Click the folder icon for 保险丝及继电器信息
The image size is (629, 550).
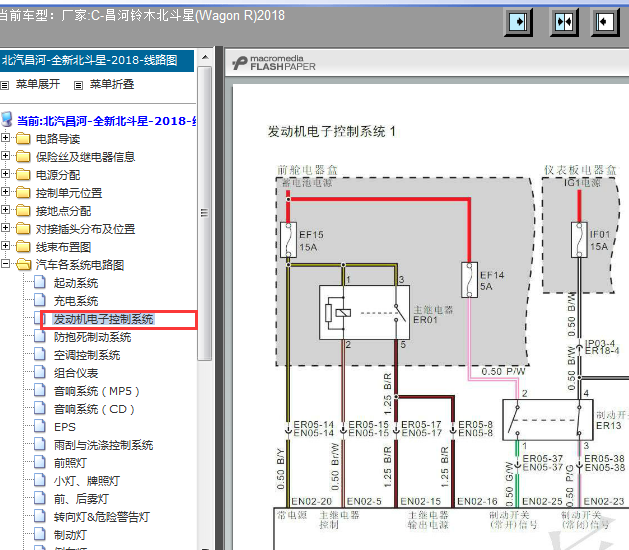(23, 157)
